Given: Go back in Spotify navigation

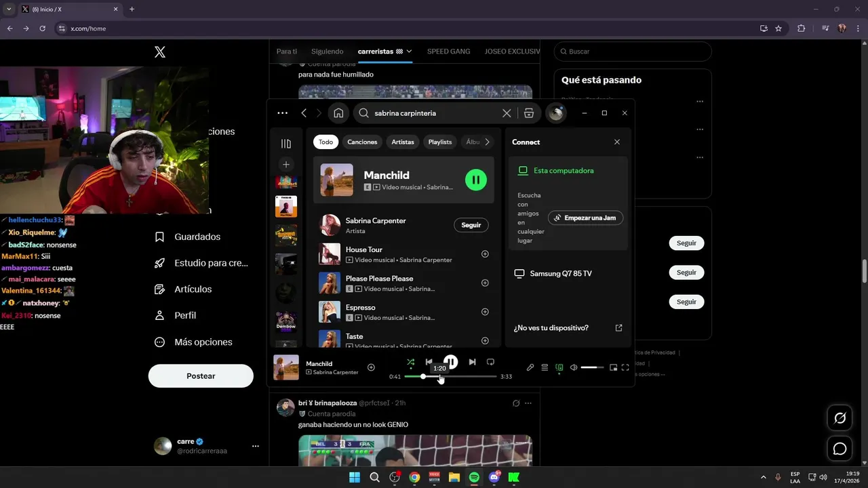Looking at the screenshot, I should (304, 113).
